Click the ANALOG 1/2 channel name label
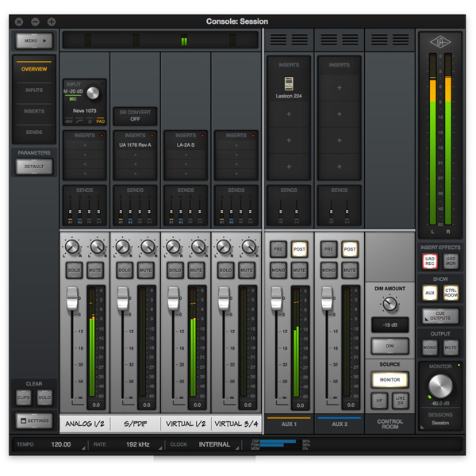Viewport: 476px width, 476px height. click(85, 424)
